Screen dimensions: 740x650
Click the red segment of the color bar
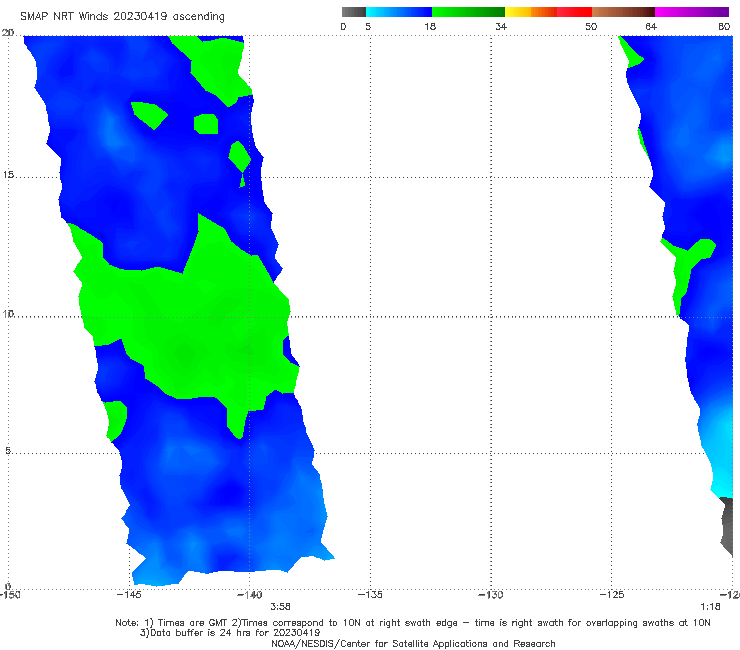tap(574, 12)
